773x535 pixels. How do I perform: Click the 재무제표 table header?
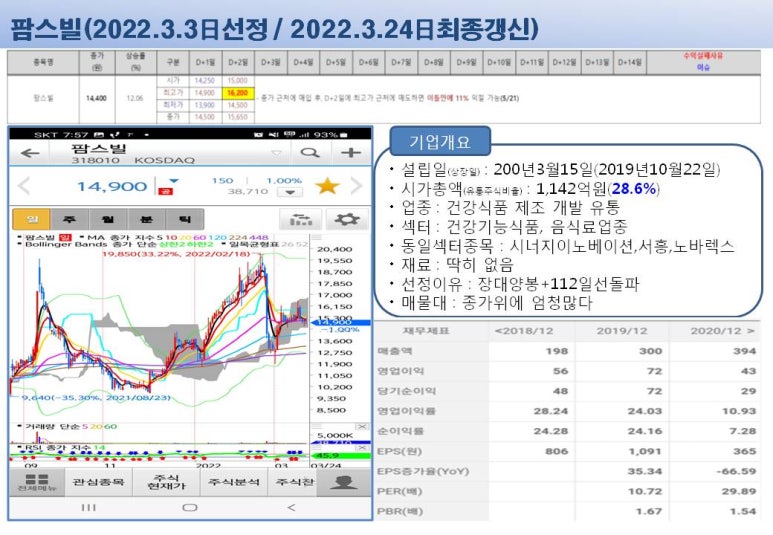426,331
